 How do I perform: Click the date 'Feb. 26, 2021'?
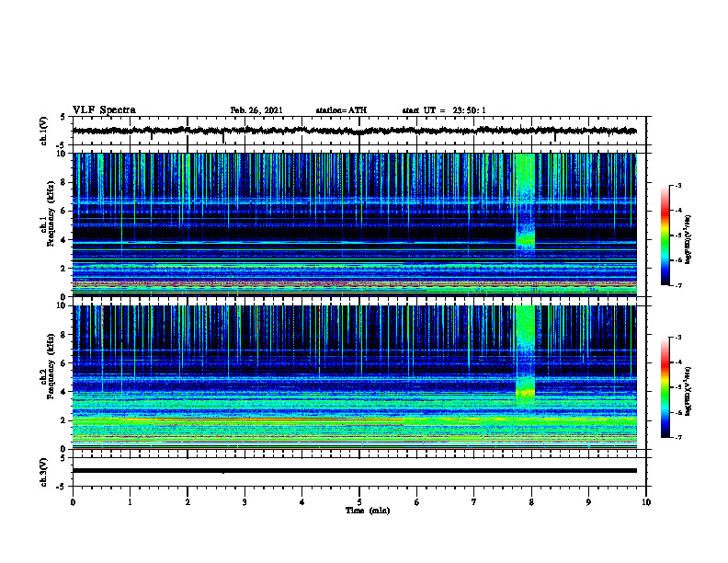pyautogui.click(x=256, y=110)
